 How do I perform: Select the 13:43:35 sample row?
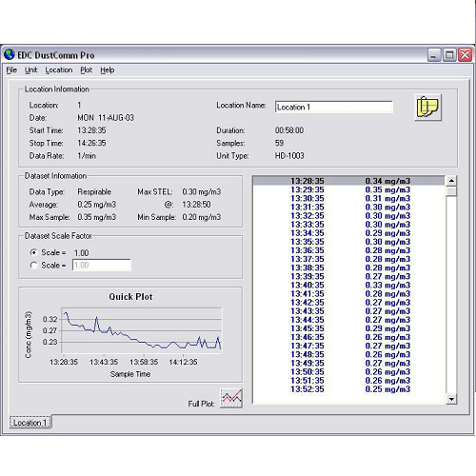tap(349, 311)
